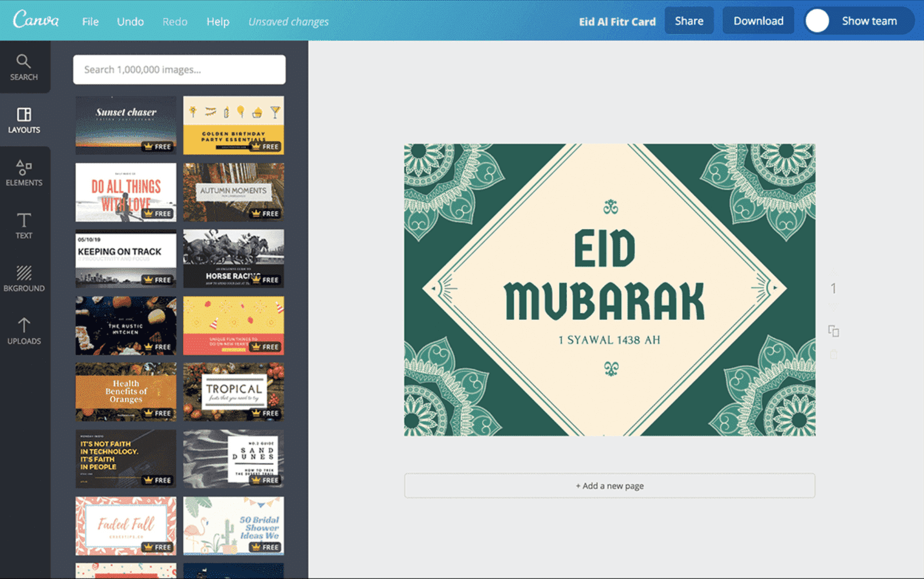Screen dimensions: 924x579
Task: Select the MUBARAK text on the card
Action: 604,301
